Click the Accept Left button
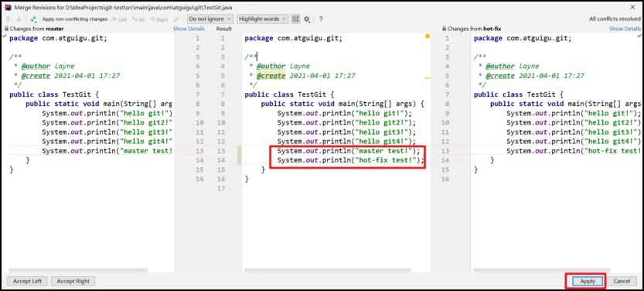This screenshot has width=644, height=291. (x=28, y=281)
